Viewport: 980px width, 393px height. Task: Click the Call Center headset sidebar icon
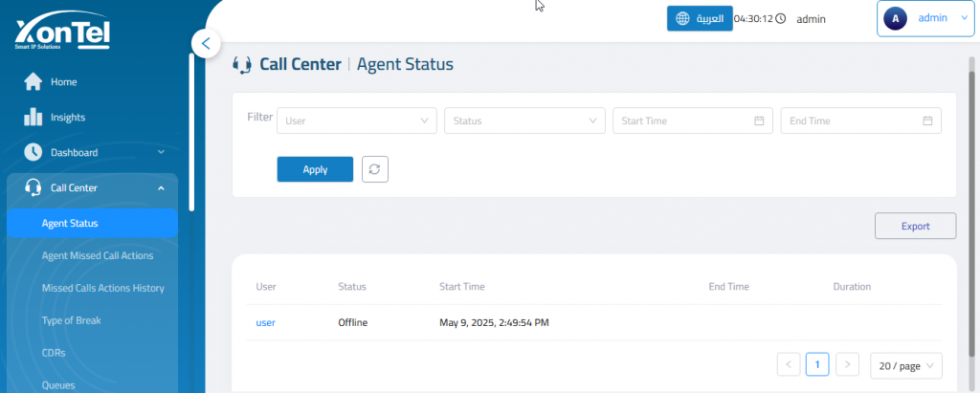coord(33,187)
